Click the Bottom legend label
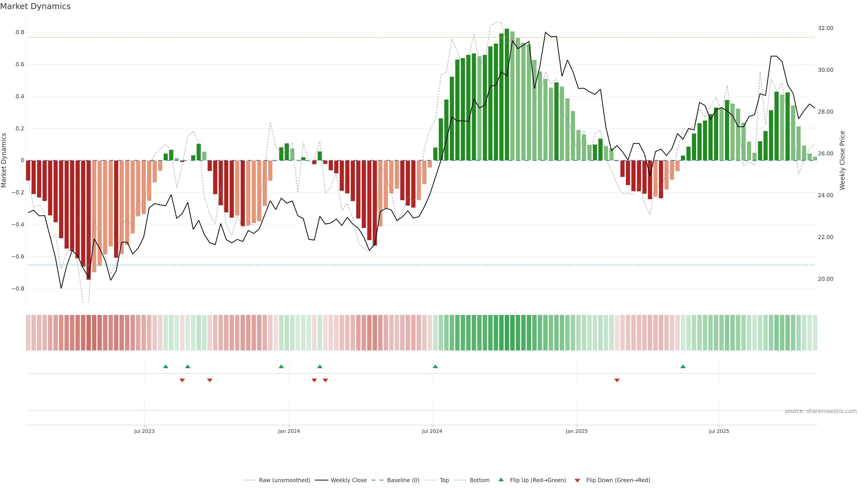The height and width of the screenshot is (488, 868). click(x=479, y=480)
